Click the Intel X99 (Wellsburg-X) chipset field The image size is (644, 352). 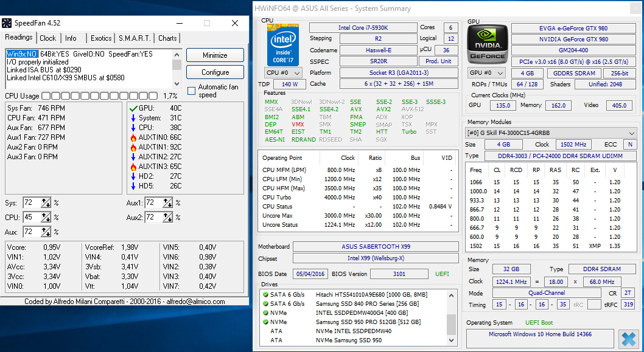point(376,258)
